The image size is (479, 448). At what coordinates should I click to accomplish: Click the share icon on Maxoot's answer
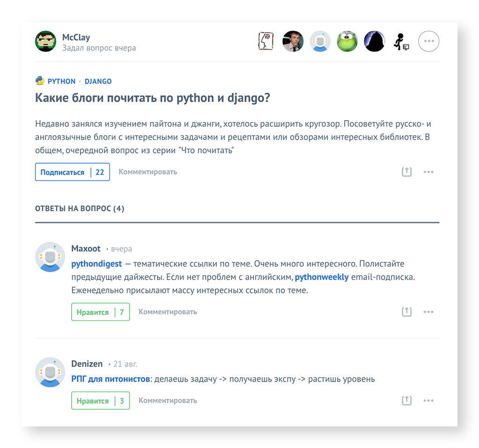[406, 311]
